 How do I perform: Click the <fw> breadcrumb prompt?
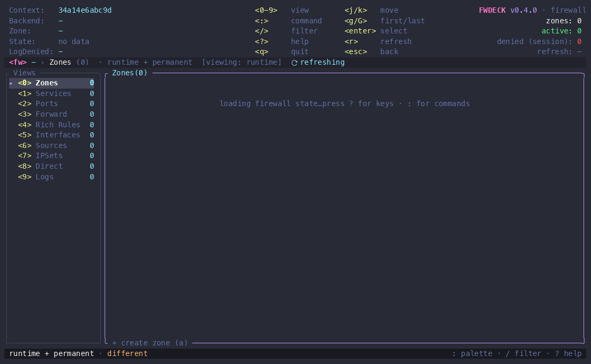tap(18, 62)
